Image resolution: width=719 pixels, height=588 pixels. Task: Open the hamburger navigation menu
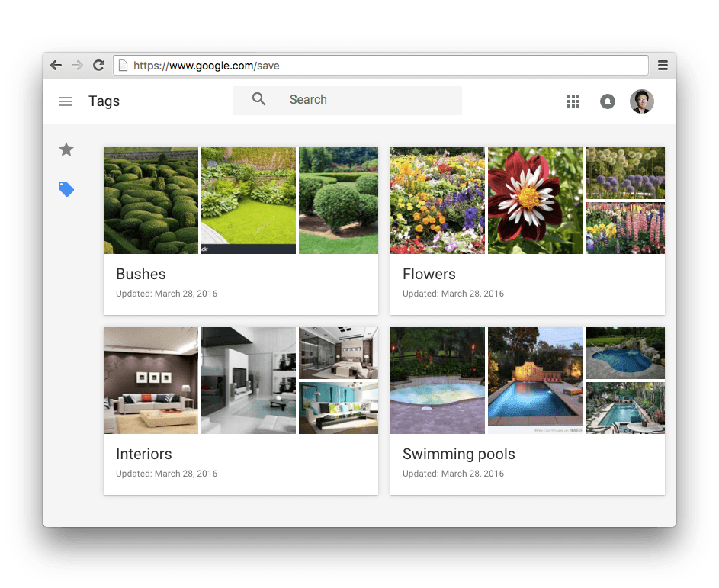[66, 101]
